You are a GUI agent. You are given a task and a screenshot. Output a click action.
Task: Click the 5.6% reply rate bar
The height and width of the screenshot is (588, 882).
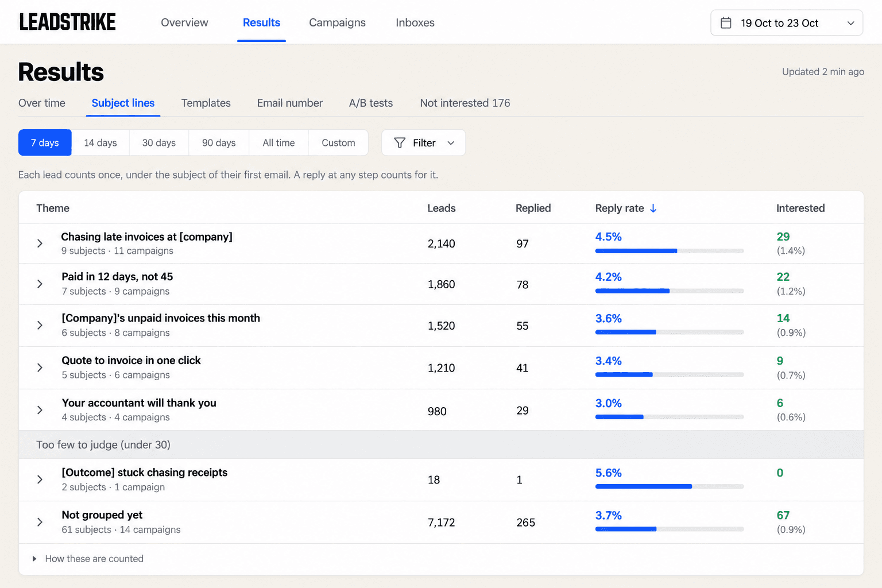(670, 486)
